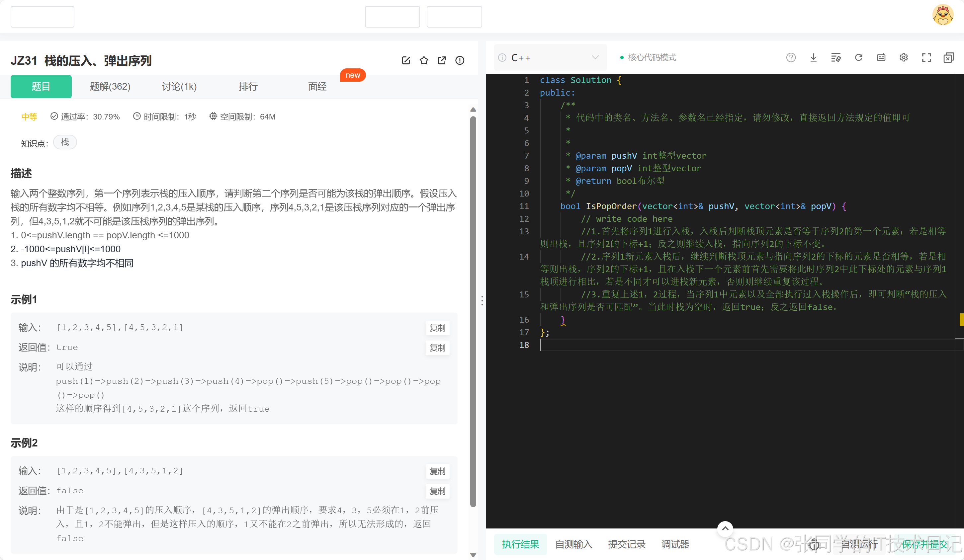Expand the results panel with up chevron

725,529
